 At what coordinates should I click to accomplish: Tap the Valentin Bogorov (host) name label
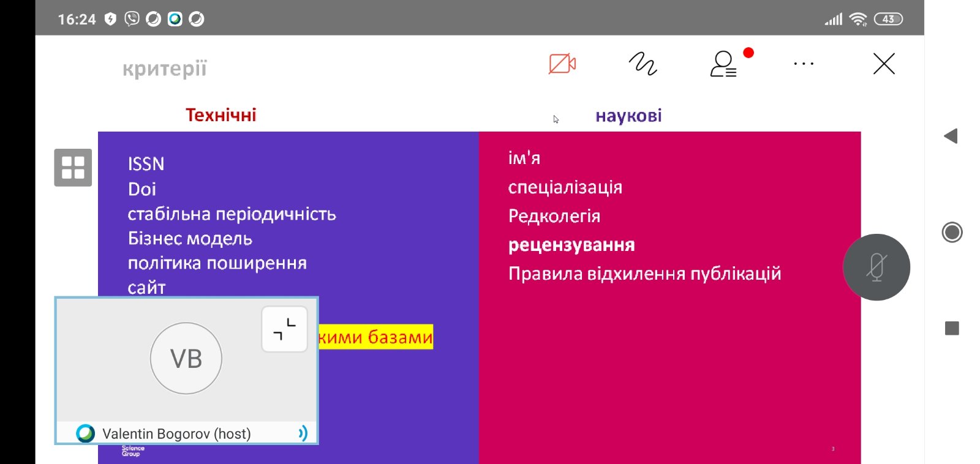(x=176, y=434)
